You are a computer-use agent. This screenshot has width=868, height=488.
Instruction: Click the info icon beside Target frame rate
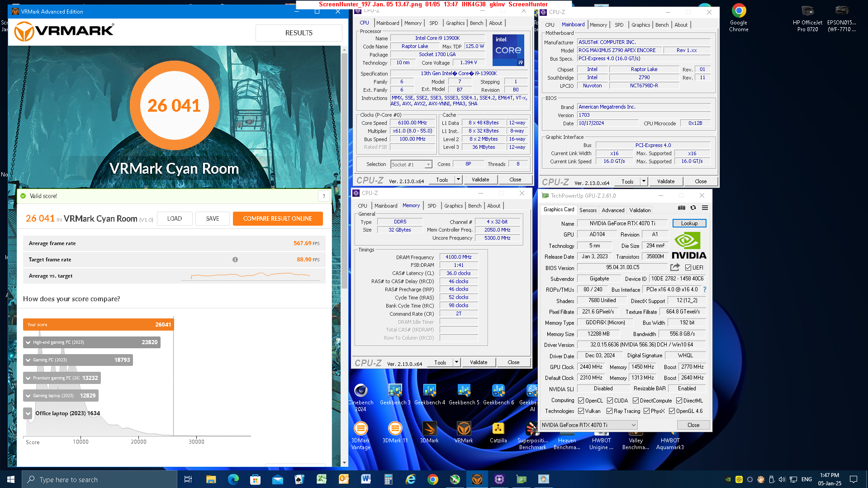pos(235,260)
